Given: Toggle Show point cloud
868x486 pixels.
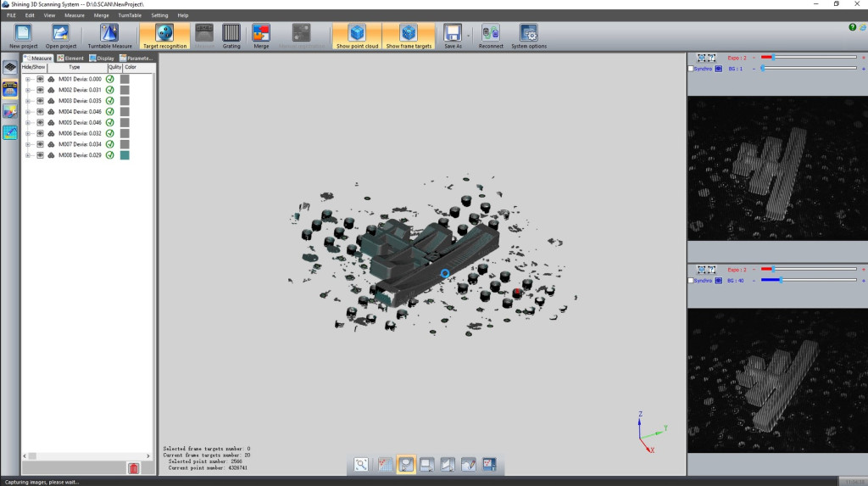Looking at the screenshot, I should tap(356, 33).
